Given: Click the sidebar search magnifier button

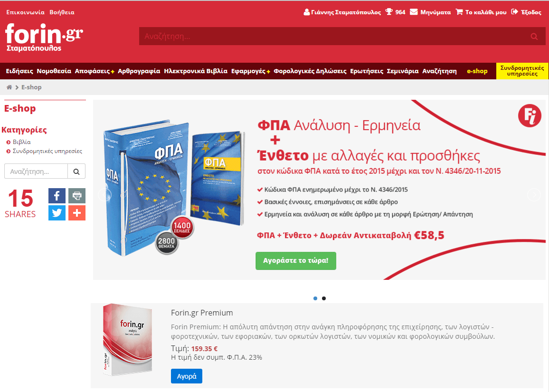Looking at the screenshot, I should [76, 172].
